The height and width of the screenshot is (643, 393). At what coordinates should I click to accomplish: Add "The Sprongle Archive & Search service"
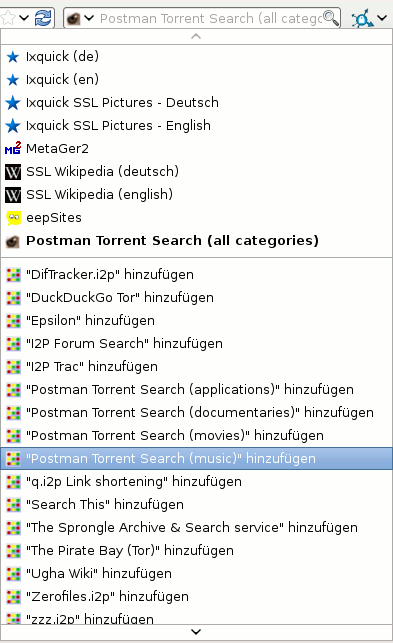click(196, 527)
